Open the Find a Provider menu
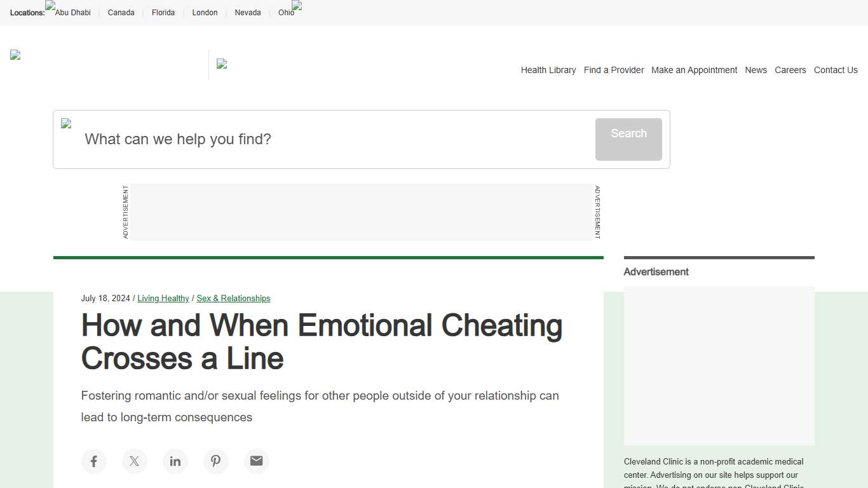The height and width of the screenshot is (488, 868). [x=614, y=70]
